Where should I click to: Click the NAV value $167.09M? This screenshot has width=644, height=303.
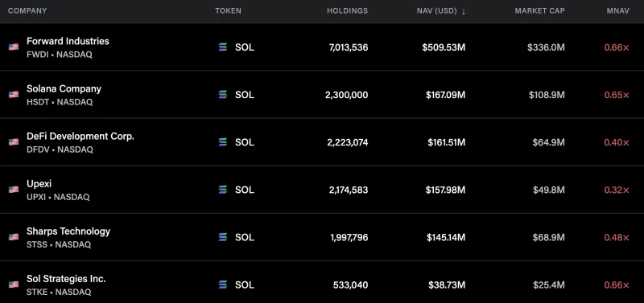click(446, 95)
